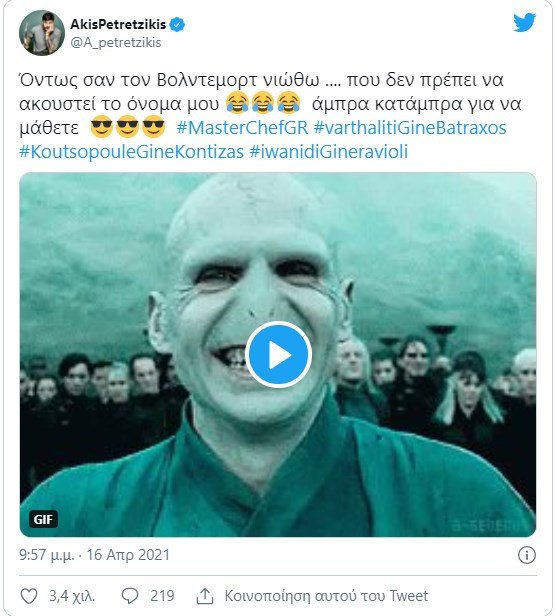556x616 pixels.
Task: Play the Voldemort GIF
Action: coord(279,355)
